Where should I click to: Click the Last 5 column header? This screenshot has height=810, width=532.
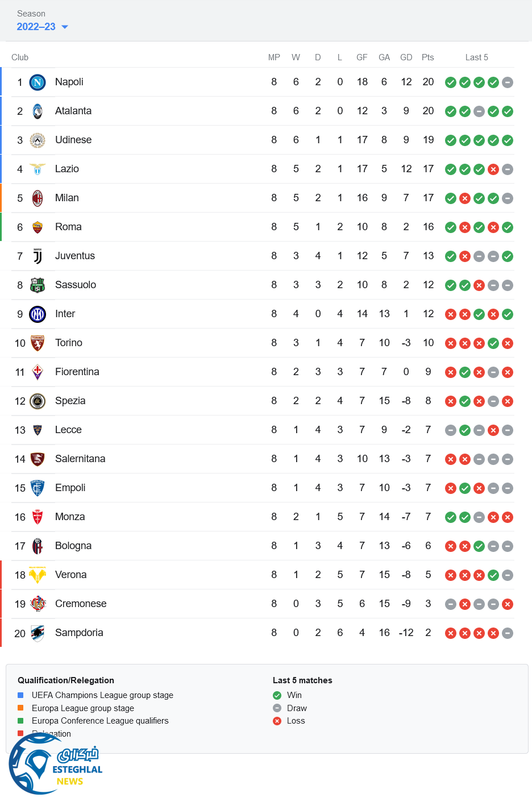[476, 57]
